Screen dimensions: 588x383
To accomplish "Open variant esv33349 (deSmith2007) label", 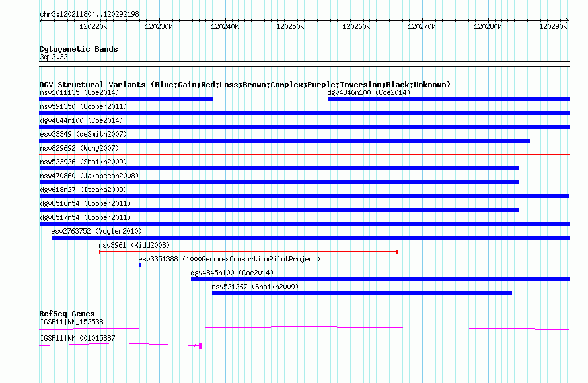I will (x=83, y=134).
